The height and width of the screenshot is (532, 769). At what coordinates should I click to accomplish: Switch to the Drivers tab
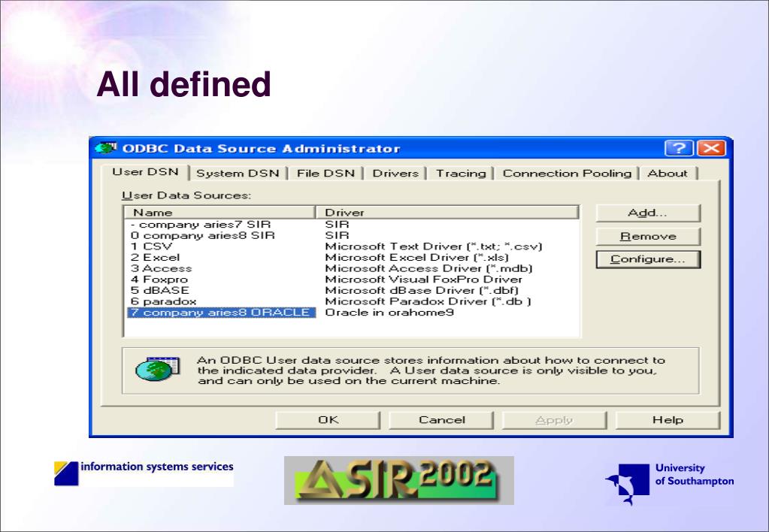tap(395, 173)
